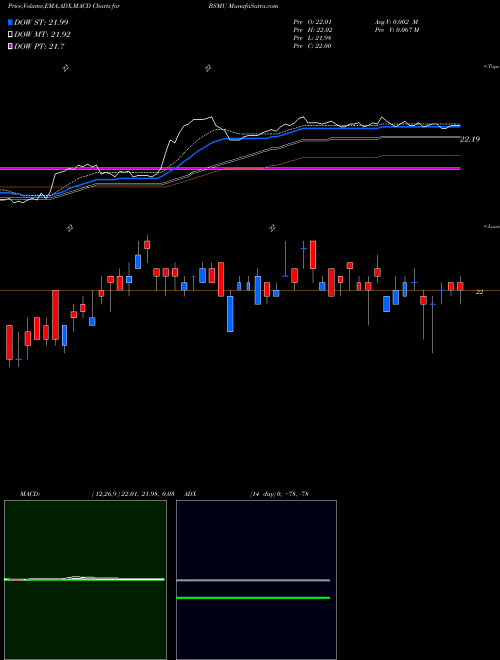
Task: Click the ADX panel title label
Action: click(191, 494)
